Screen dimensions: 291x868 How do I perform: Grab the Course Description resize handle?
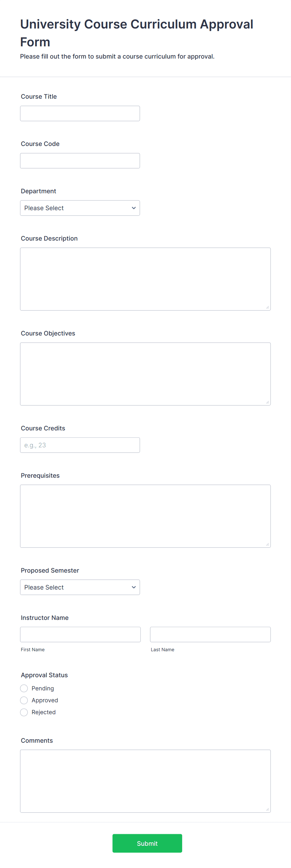click(268, 307)
